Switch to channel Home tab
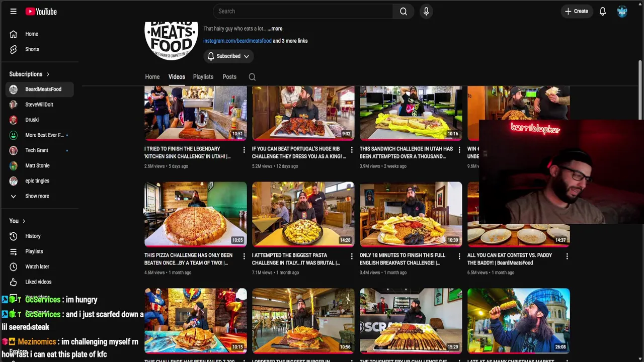Image resolution: width=644 pixels, height=362 pixels. 152,77
